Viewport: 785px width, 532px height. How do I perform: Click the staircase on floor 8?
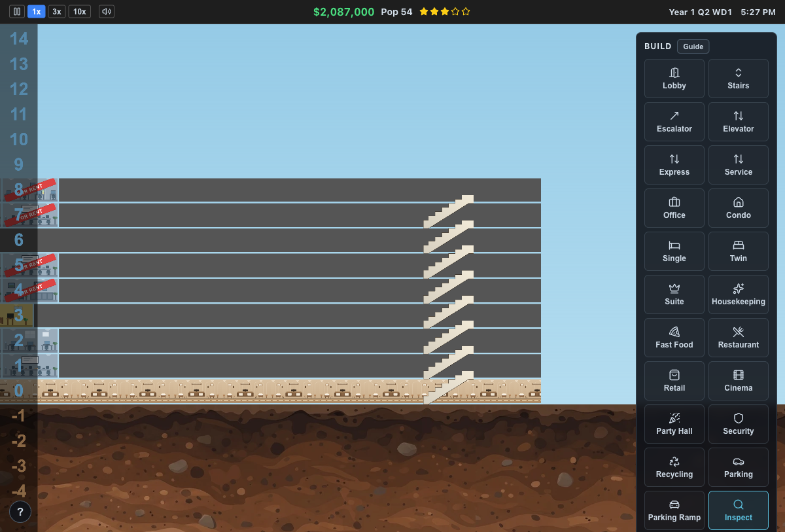tap(448, 211)
